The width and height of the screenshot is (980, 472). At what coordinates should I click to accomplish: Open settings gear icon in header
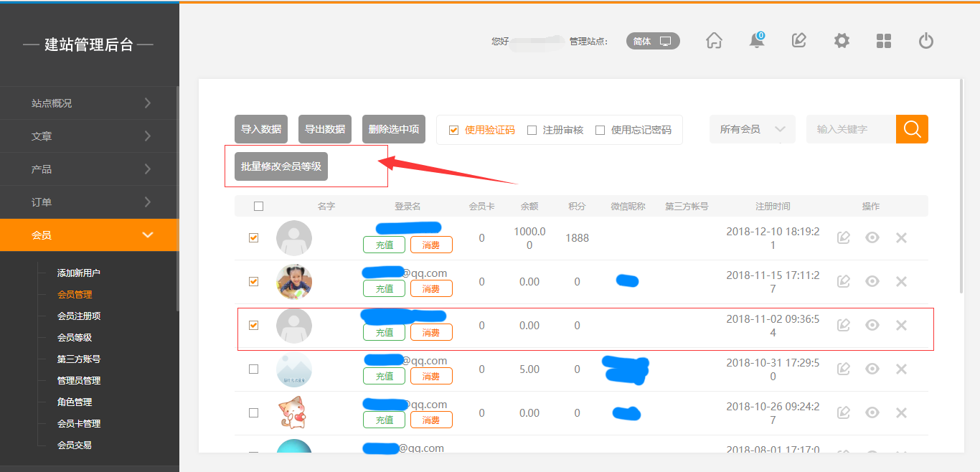click(842, 41)
